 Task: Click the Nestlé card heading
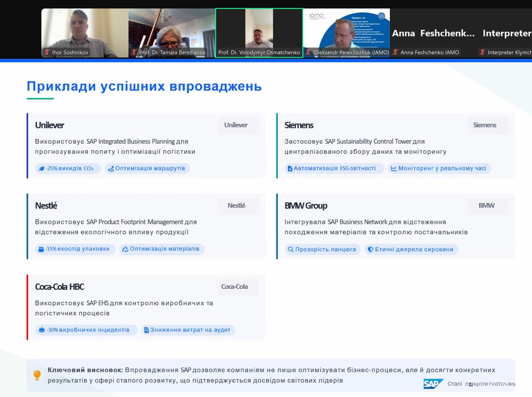pyautogui.click(x=46, y=206)
